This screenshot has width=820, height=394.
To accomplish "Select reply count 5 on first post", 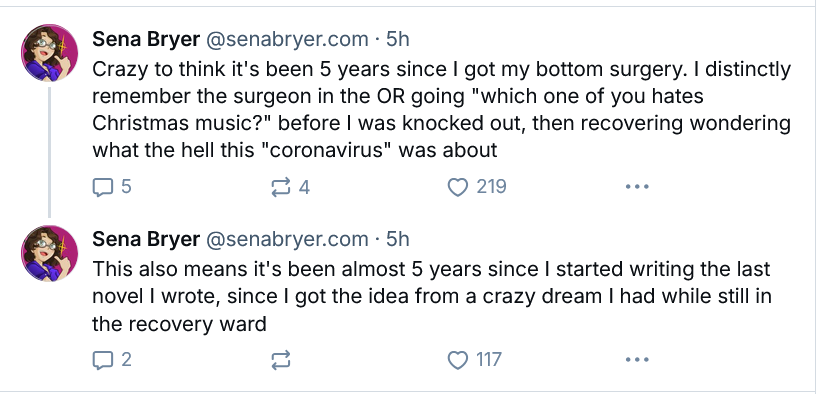I will [126, 187].
